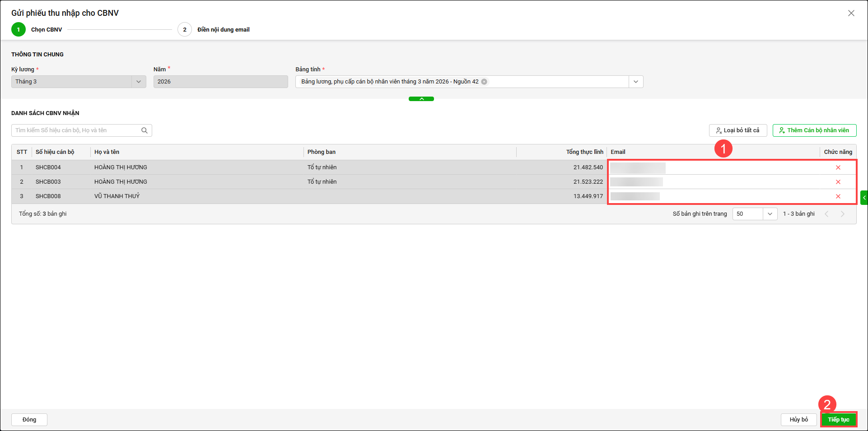Close the send income slip dialog
Viewport: 868px width, 431px height.
(851, 13)
